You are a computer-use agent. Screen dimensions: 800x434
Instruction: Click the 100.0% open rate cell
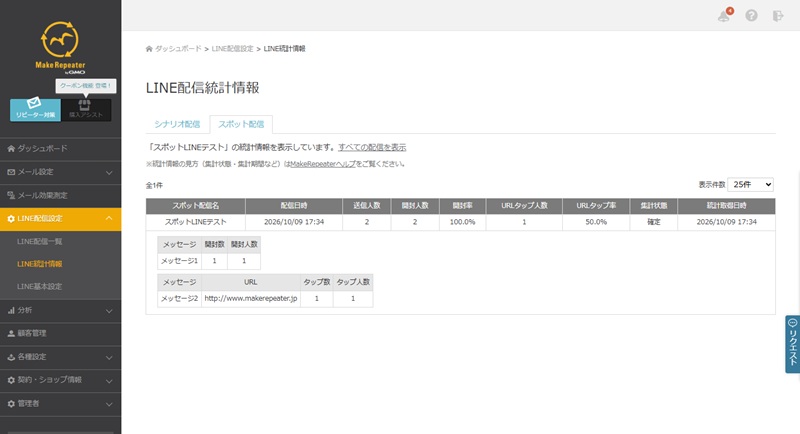coord(463,222)
